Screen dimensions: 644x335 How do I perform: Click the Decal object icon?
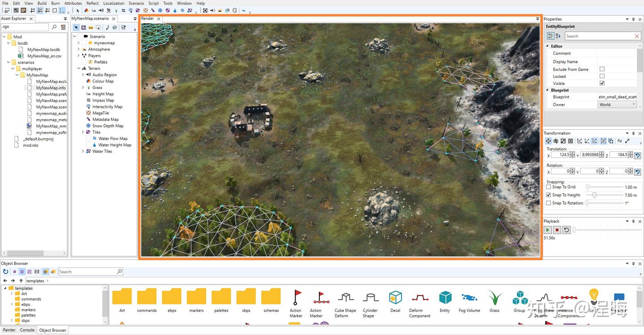pyautogui.click(x=395, y=298)
